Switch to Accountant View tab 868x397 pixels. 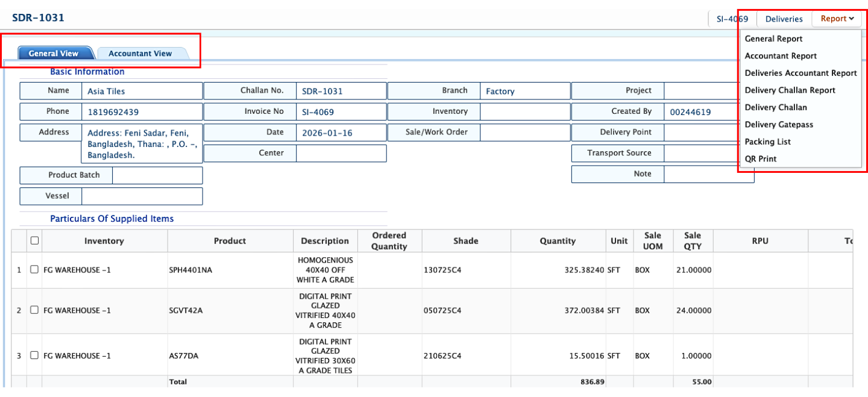[x=140, y=54]
